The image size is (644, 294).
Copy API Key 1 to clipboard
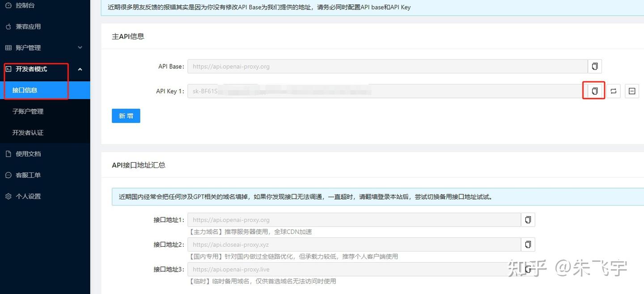[593, 91]
